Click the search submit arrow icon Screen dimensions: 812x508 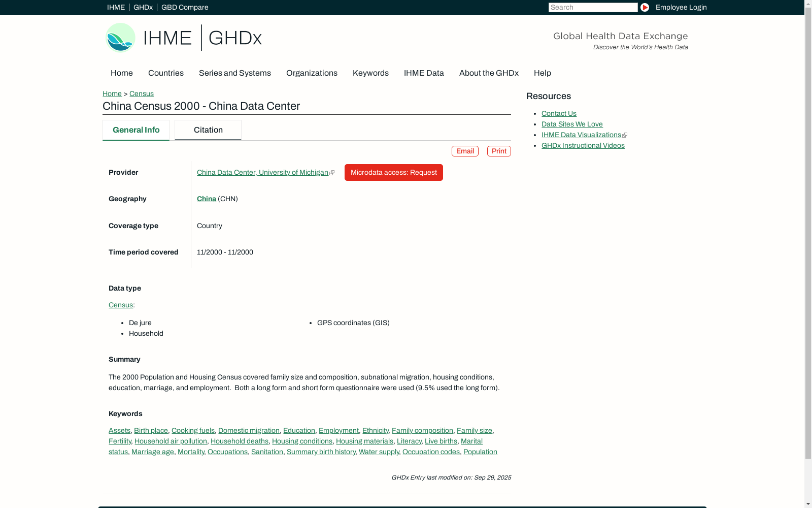coord(645,7)
